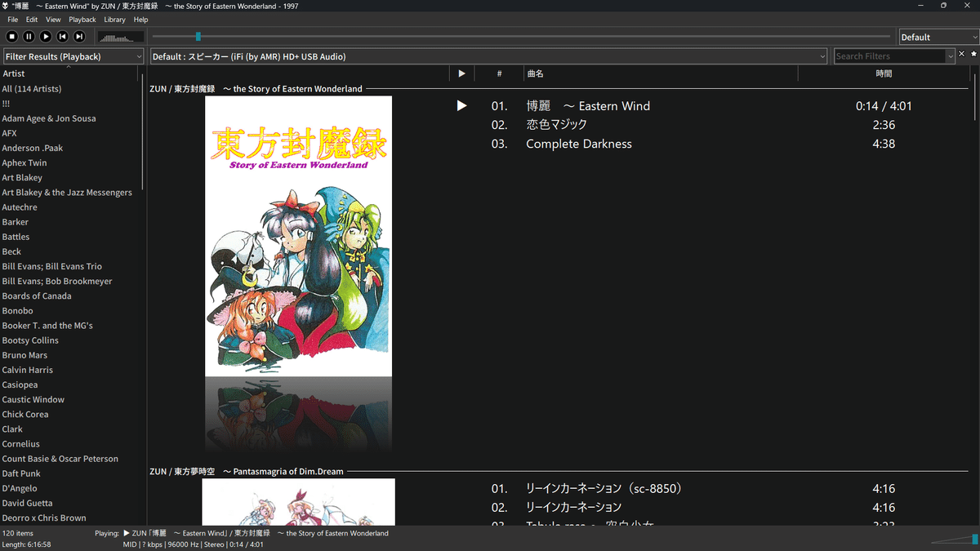Open the output device dropdown
980x551 pixels.
(488, 56)
